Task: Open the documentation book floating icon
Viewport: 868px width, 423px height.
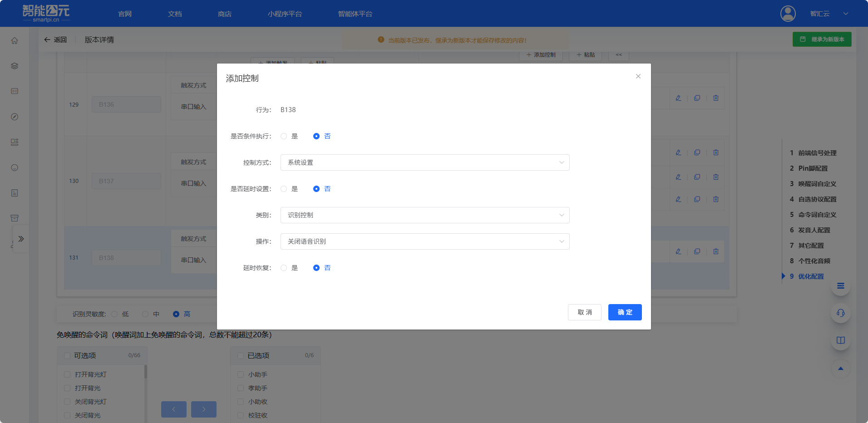Action: pos(840,340)
